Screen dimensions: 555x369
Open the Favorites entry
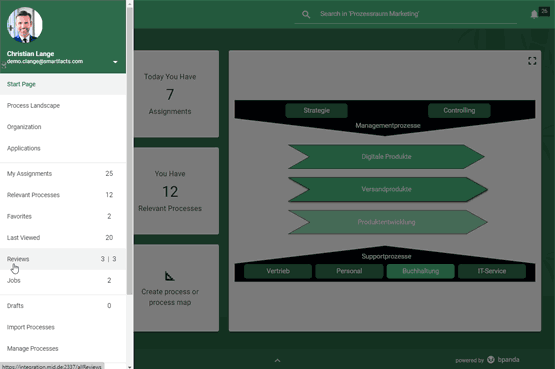pos(63,216)
